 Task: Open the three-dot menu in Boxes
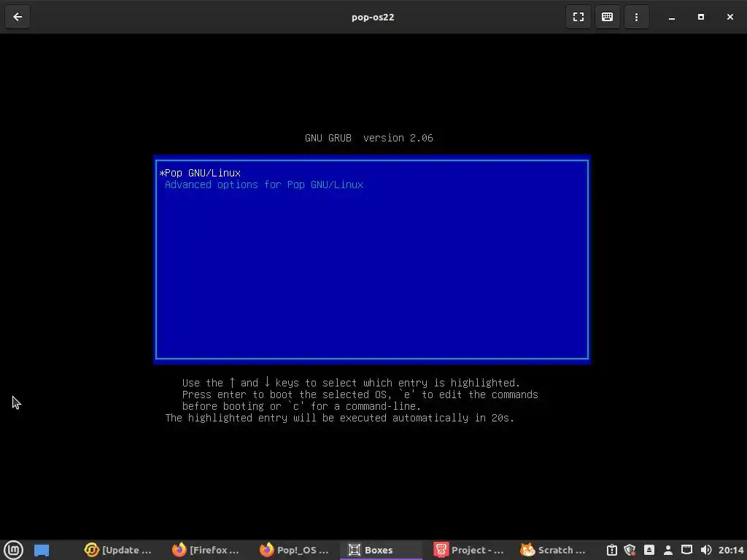click(636, 17)
